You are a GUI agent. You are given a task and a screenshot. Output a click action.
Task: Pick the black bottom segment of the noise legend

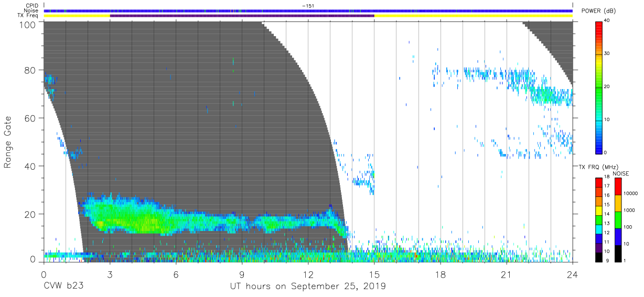pyautogui.click(x=618, y=254)
